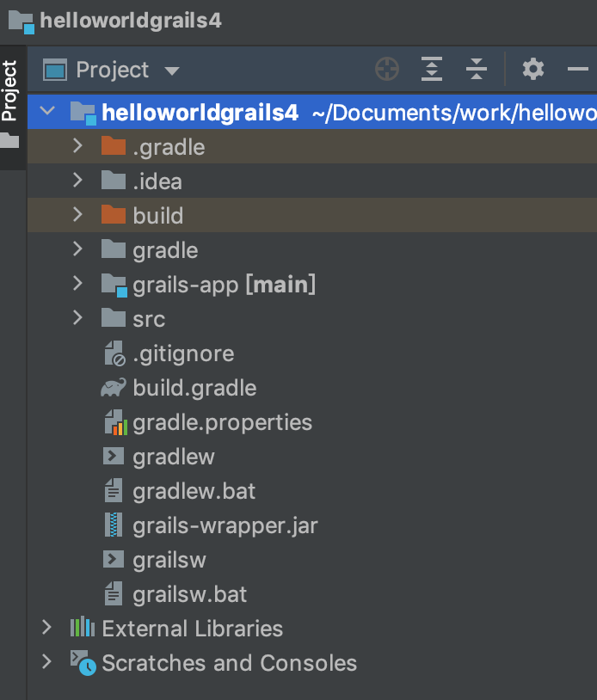
Task: Click the grailsw.bat text file icon
Action: [x=114, y=593]
